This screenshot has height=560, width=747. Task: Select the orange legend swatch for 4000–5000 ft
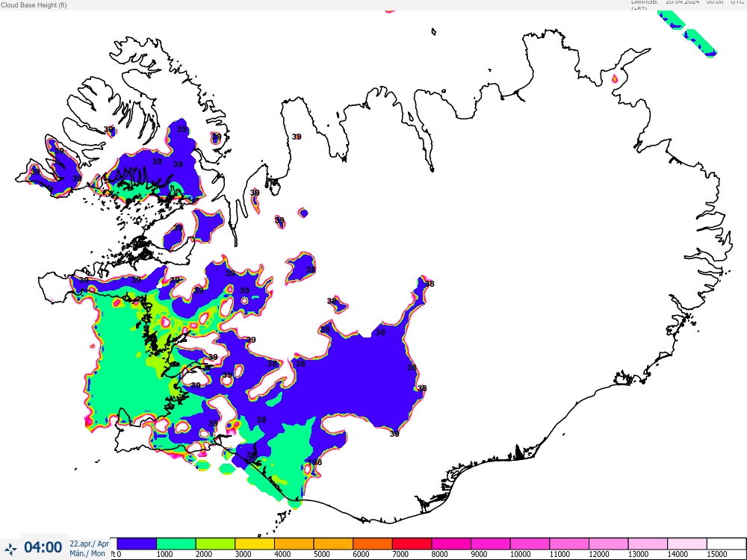coord(294,544)
